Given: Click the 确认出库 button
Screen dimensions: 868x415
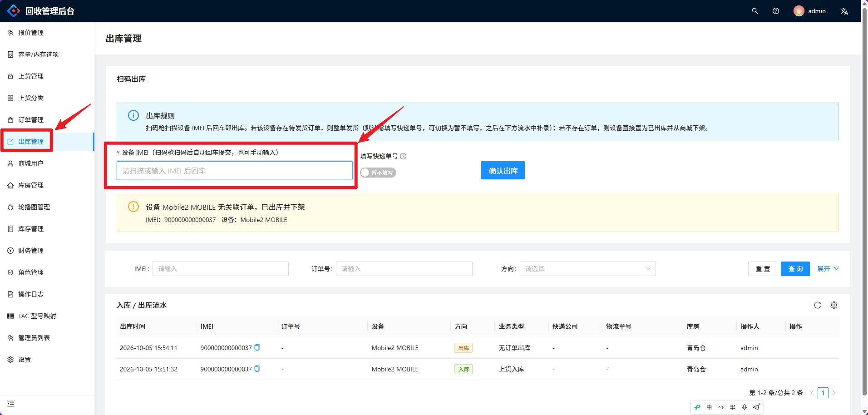Looking at the screenshot, I should pos(503,170).
